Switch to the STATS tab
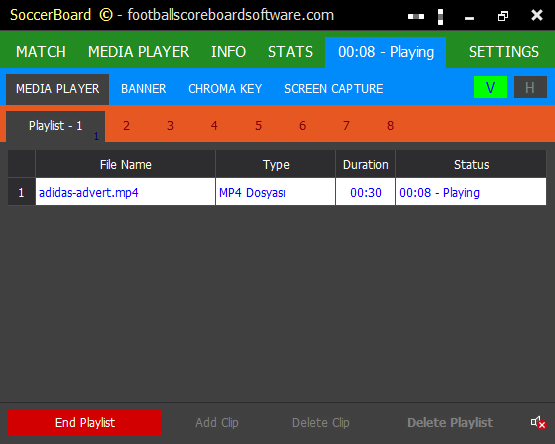The width and height of the screenshot is (555, 444). (x=290, y=52)
